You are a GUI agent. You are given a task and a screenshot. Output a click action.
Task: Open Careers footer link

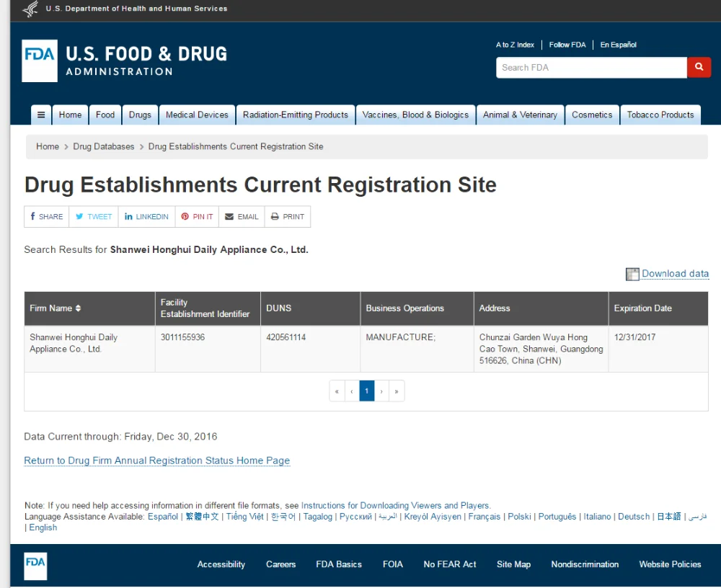[280, 564]
